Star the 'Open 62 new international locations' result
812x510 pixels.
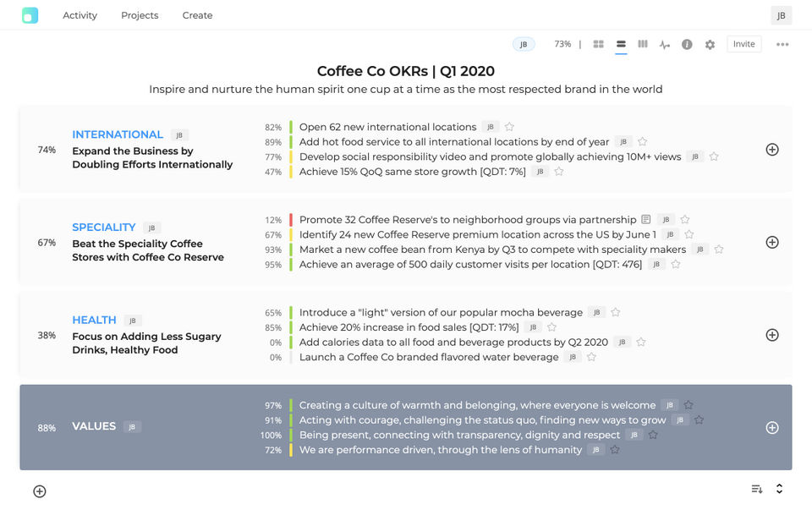pyautogui.click(x=509, y=127)
